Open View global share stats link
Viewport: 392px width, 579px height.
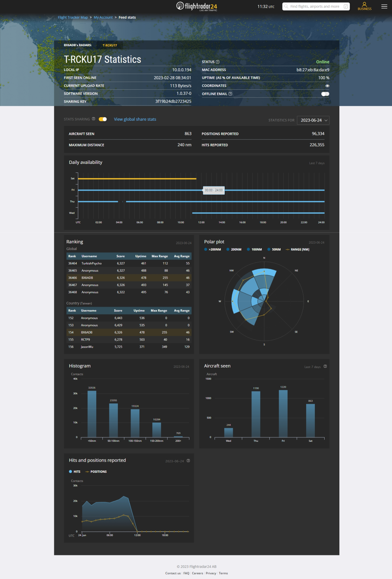135,119
